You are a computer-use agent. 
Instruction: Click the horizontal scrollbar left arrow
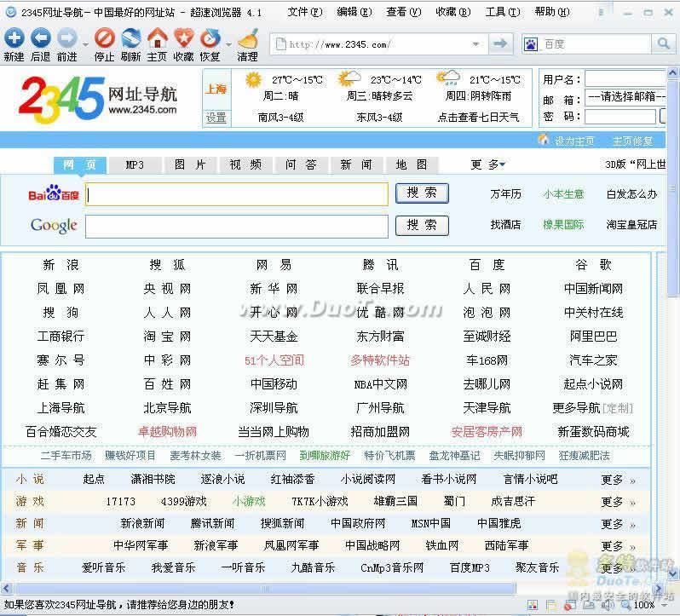click(x=6, y=589)
